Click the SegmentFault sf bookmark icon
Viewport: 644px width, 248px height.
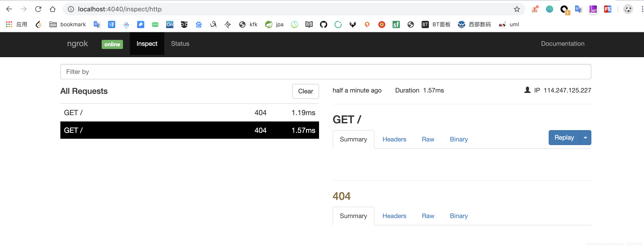click(396, 24)
